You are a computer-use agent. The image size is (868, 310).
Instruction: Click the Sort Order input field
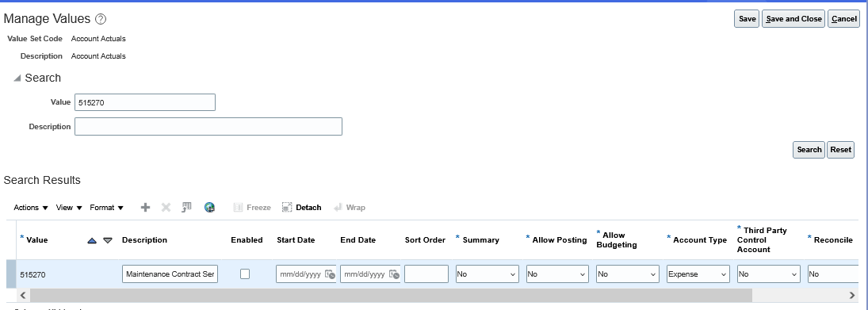pos(426,274)
